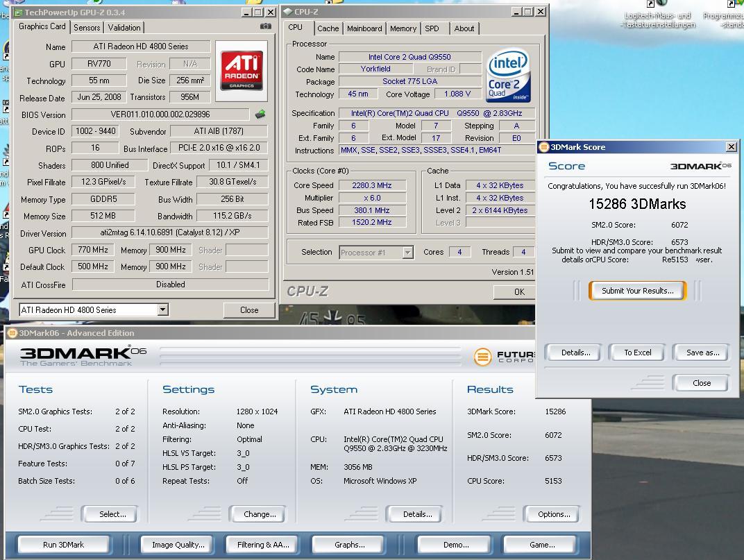Click the Game button in 3DMark06

click(542, 545)
